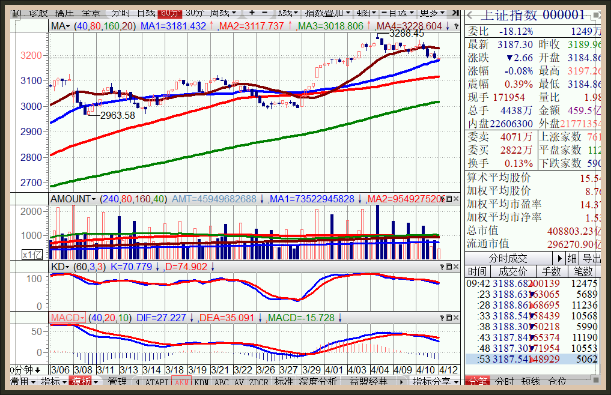Viewport: 611px width, 395px height.
Task: Click the minus zoom-out button in top toolbar
Action: (265, 13)
